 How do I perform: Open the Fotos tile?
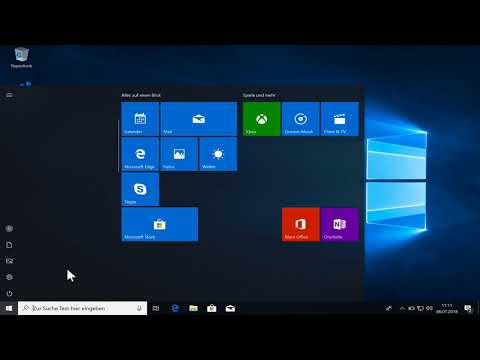[x=179, y=154]
